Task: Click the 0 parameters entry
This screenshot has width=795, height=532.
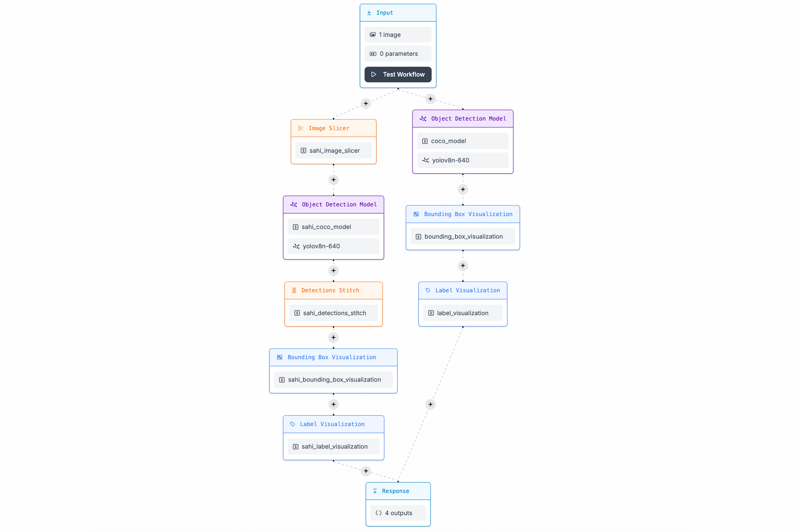Action: coord(398,53)
